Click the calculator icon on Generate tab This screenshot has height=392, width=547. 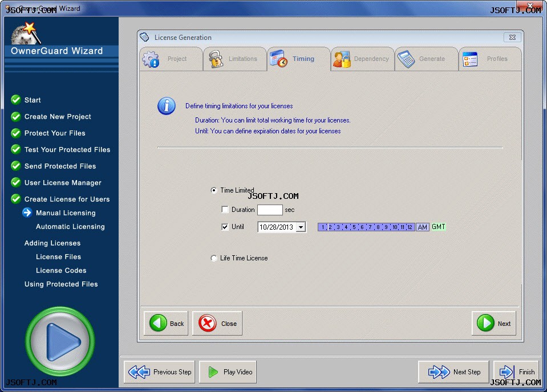coord(406,59)
